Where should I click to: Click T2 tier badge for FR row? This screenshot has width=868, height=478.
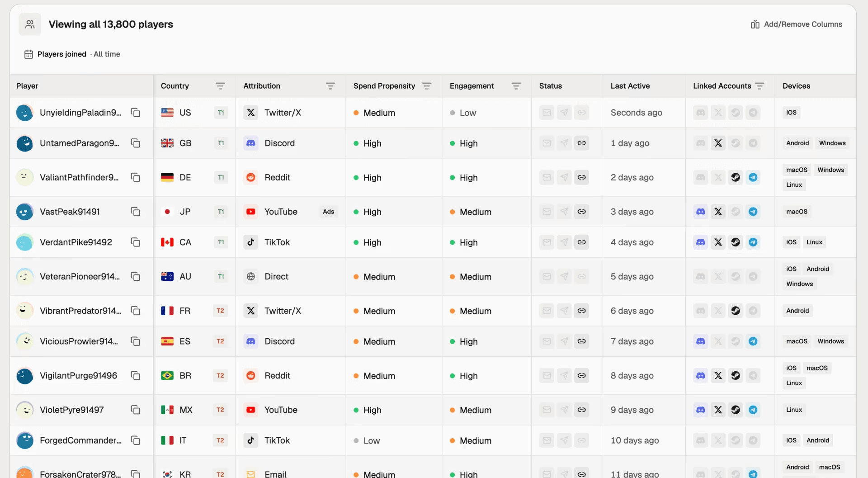[220, 311]
